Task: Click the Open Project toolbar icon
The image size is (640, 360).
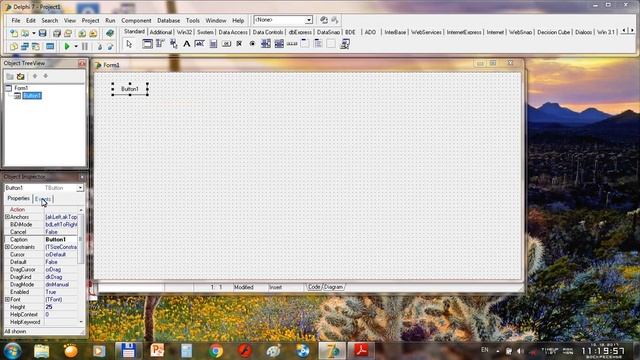Action: coord(68,33)
